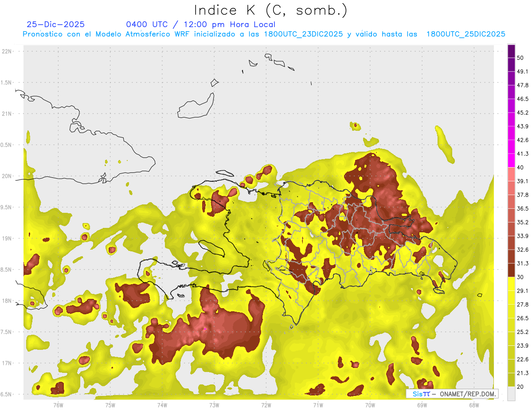Viewport: 532px width, 411px height.
Task: Click the colorbar value "39.1"
Action: pos(523,181)
